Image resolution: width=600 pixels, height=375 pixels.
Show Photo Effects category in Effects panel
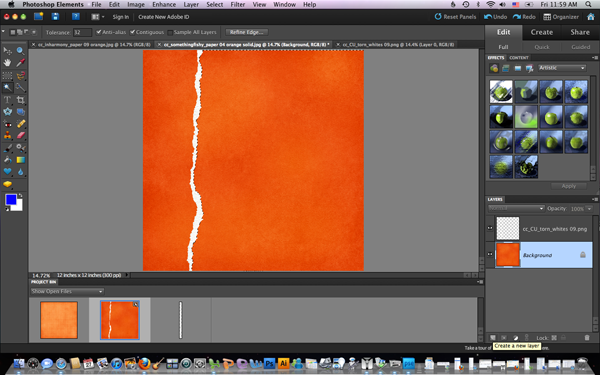[x=517, y=68]
